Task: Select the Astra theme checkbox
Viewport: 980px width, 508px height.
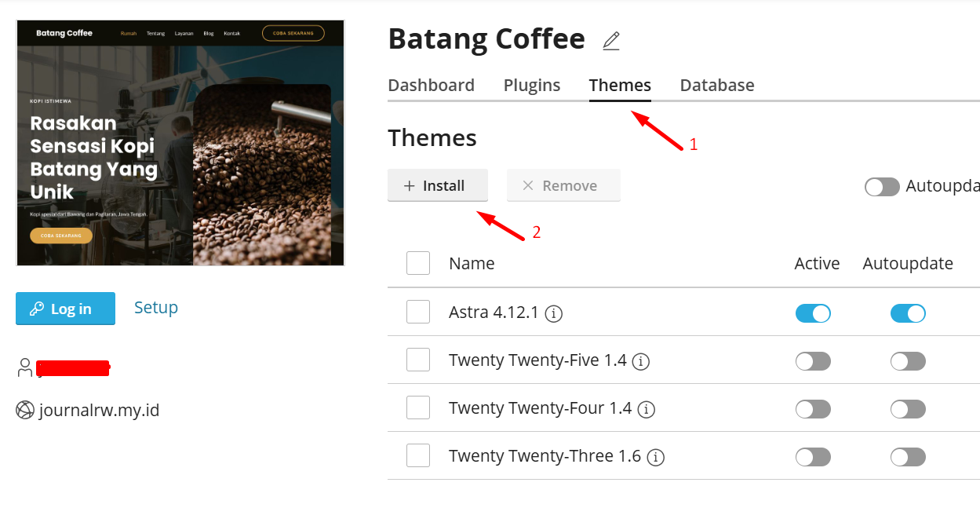Action: click(418, 312)
